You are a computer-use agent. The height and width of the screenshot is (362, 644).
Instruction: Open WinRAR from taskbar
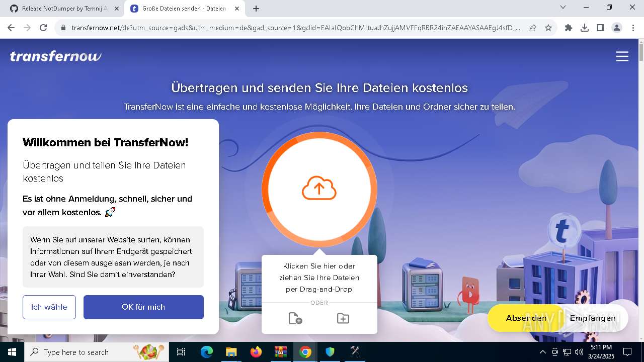(281, 352)
